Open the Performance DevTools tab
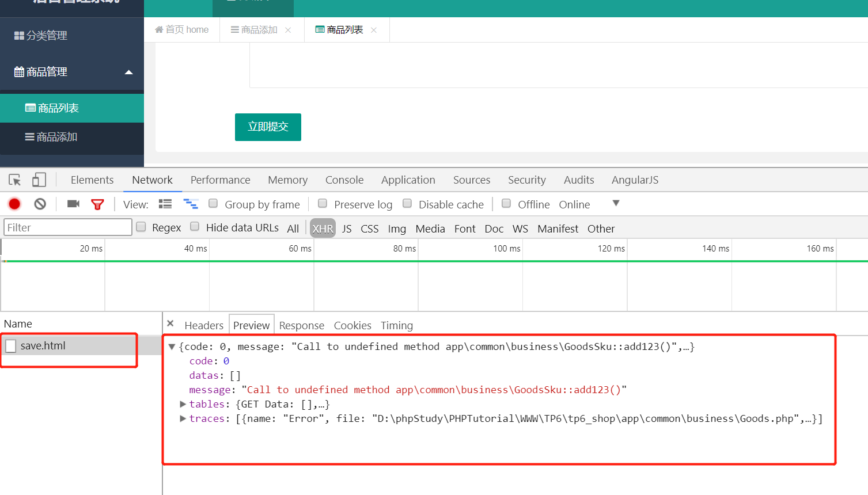This screenshot has width=868, height=495. [221, 180]
